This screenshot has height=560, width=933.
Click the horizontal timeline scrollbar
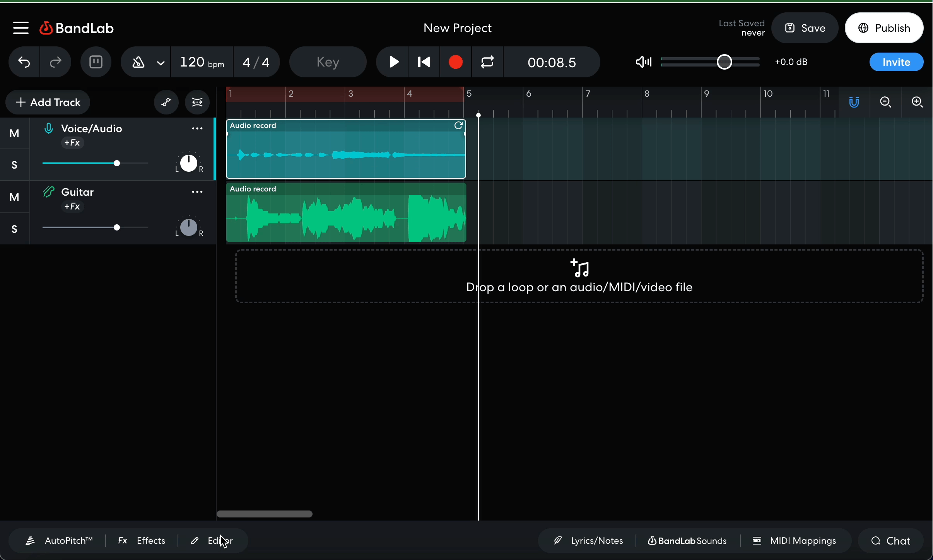pos(265,514)
